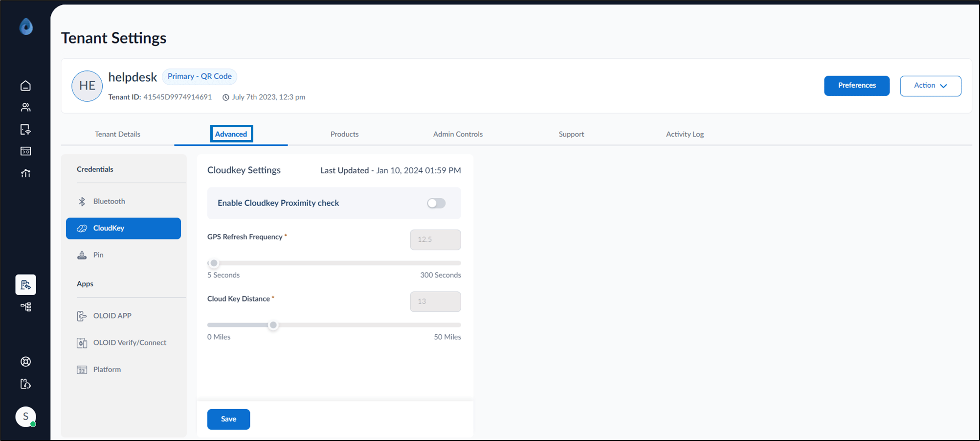Click the Platform icon in Apps
The width and height of the screenshot is (980, 441).
(82, 370)
